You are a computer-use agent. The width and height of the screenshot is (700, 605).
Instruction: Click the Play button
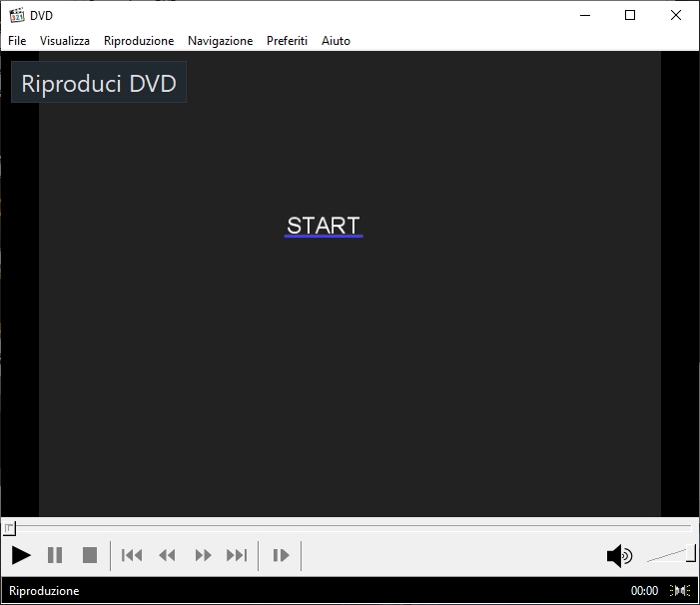tap(21, 555)
